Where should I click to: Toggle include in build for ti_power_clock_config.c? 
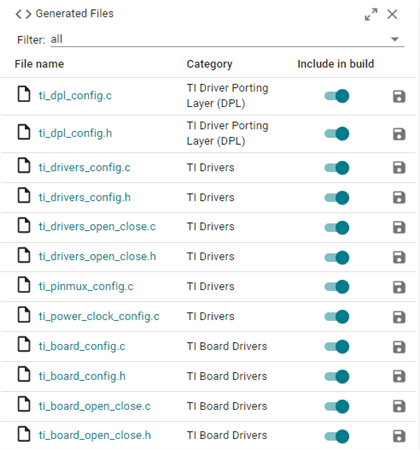[337, 317]
